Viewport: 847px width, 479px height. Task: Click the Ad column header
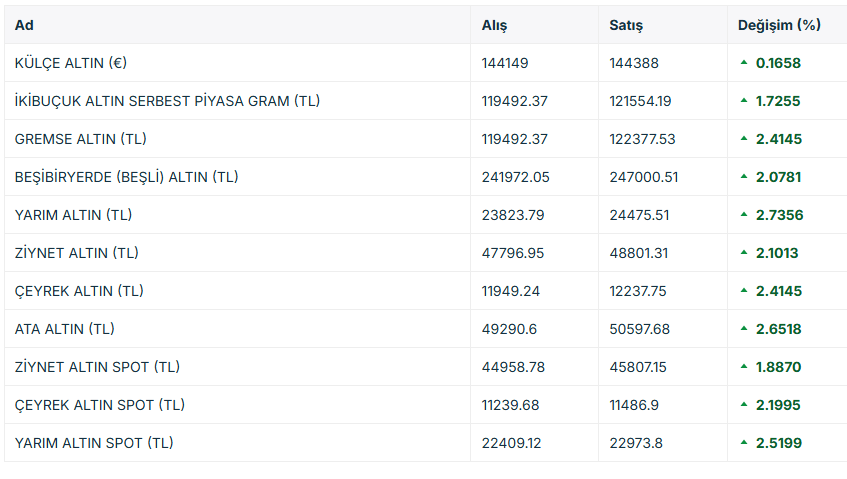tap(24, 25)
